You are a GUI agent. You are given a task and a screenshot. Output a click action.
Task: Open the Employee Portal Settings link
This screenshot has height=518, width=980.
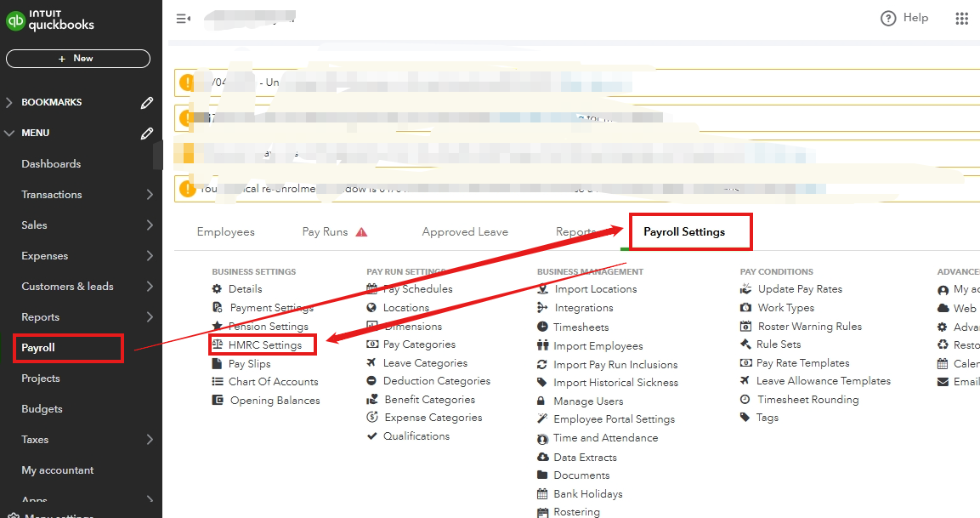pos(615,419)
